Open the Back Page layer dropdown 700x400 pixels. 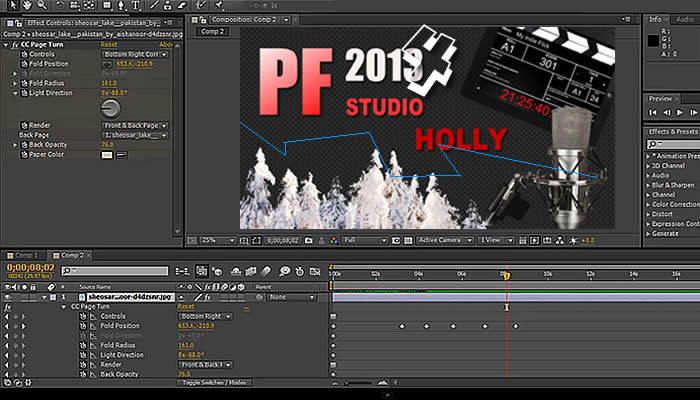click(x=135, y=135)
